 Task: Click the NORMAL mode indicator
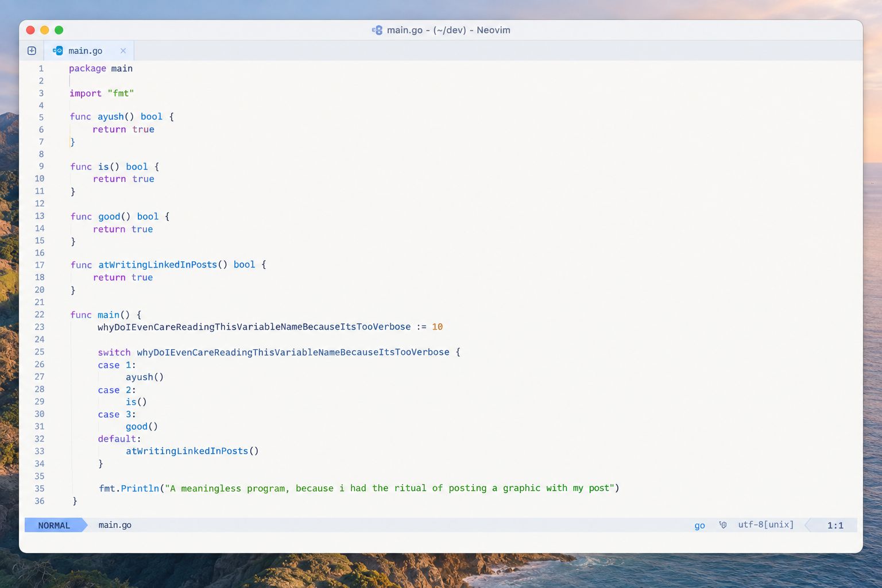coord(54,525)
